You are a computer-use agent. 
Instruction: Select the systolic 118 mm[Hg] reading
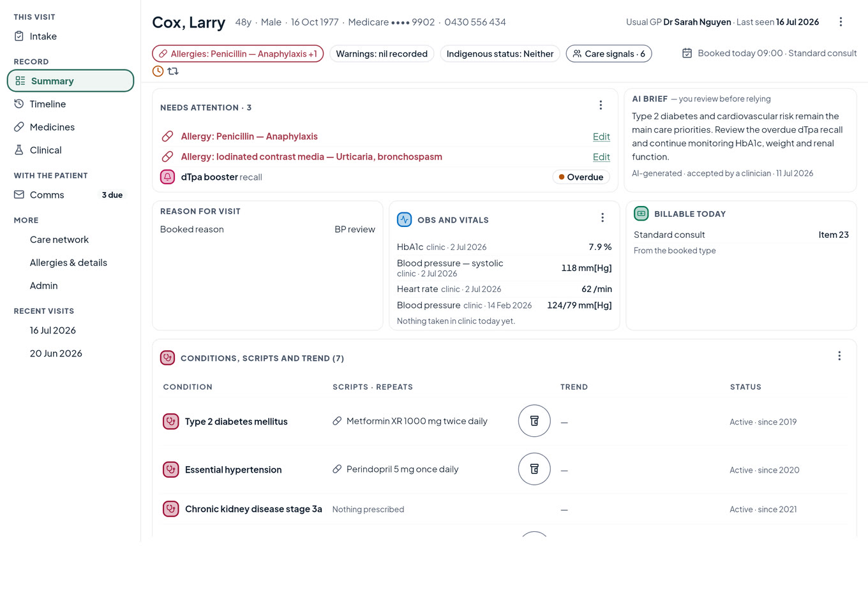click(x=504, y=268)
